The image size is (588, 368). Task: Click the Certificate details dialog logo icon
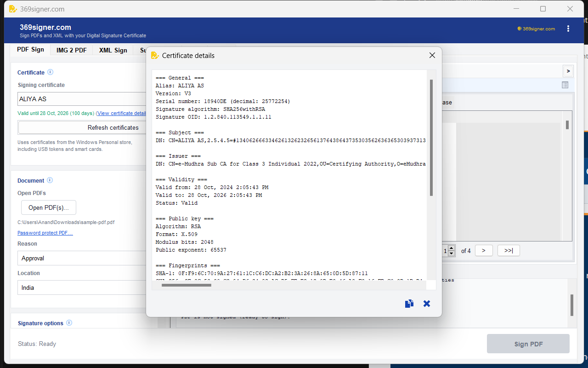(155, 55)
